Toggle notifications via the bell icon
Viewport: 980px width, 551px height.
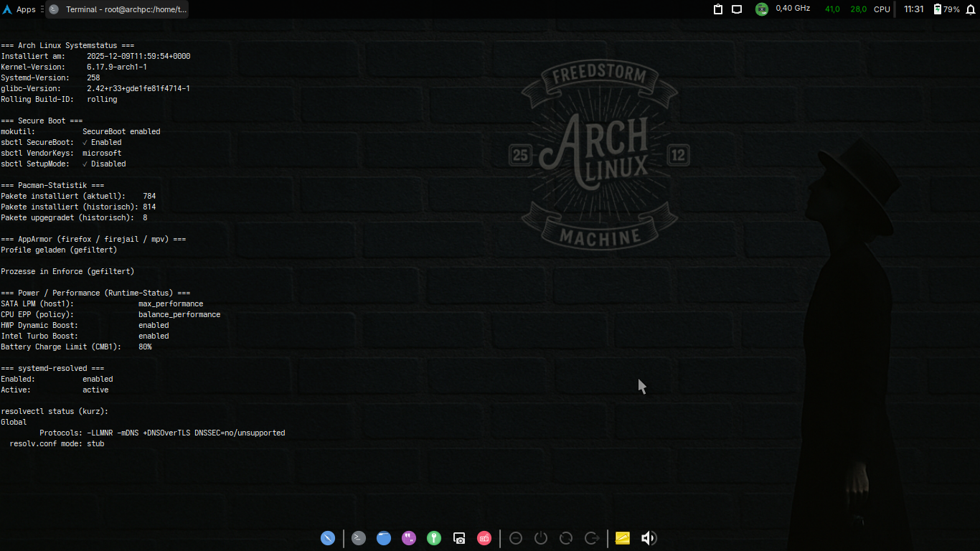pos(970,9)
